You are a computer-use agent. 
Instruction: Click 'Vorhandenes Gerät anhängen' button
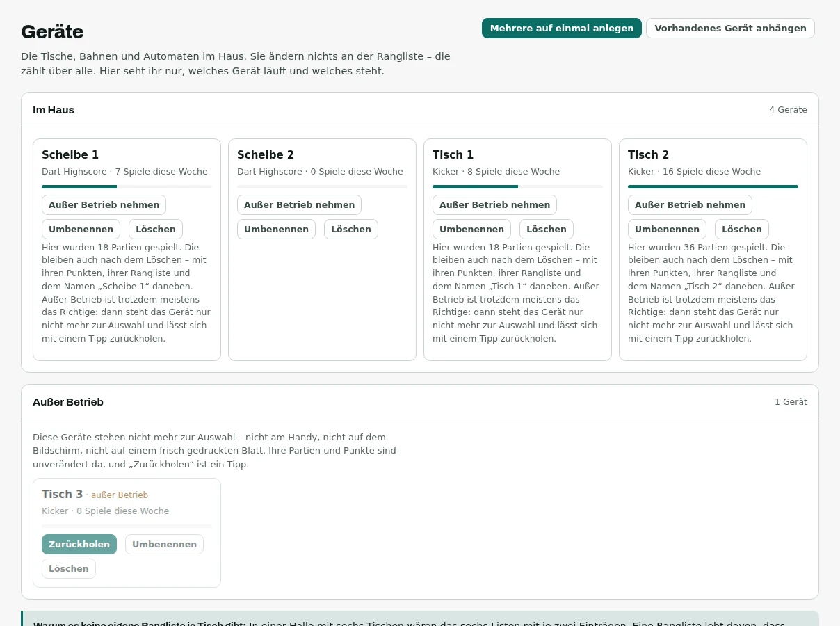[730, 28]
